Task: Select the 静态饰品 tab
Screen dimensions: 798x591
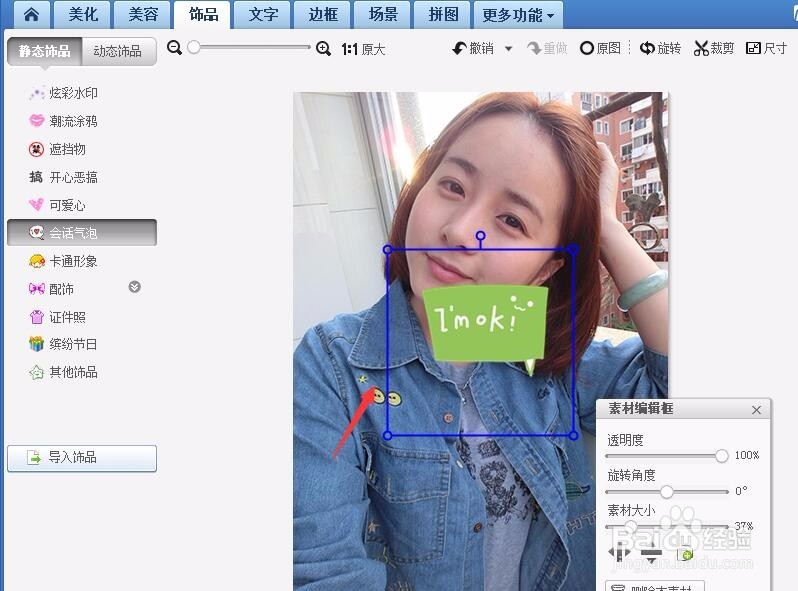Action: click(44, 51)
